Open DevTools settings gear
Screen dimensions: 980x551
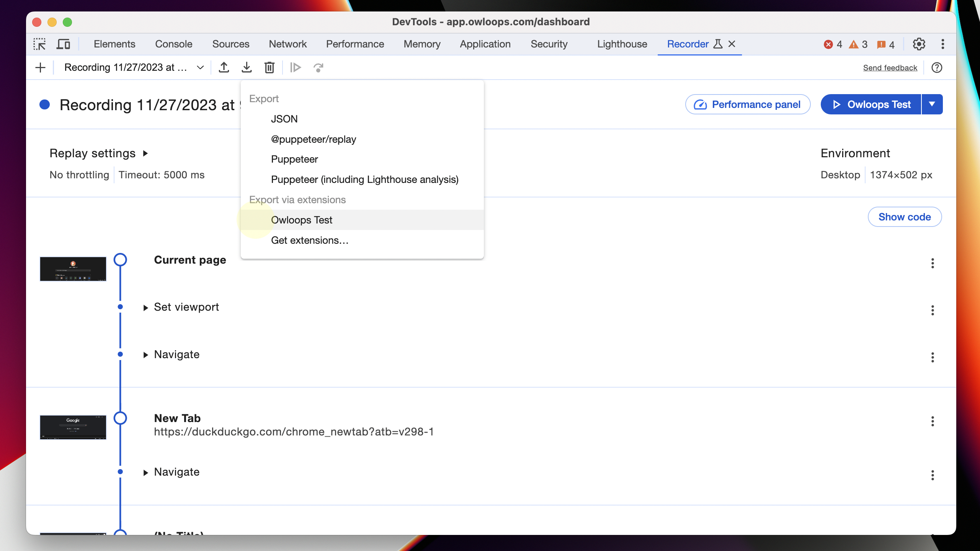[919, 44]
